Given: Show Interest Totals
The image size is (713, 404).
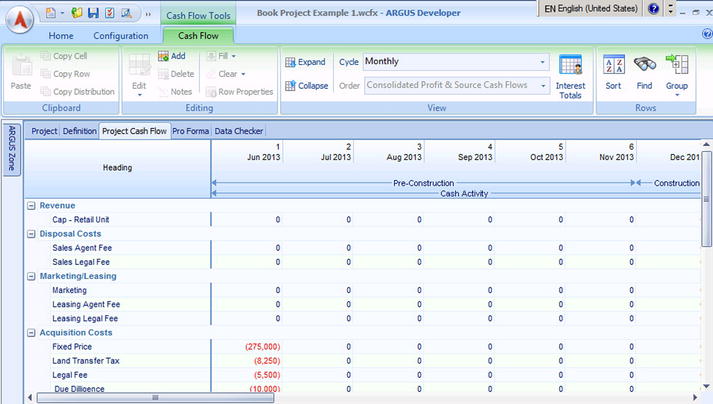Looking at the screenshot, I should coord(570,77).
